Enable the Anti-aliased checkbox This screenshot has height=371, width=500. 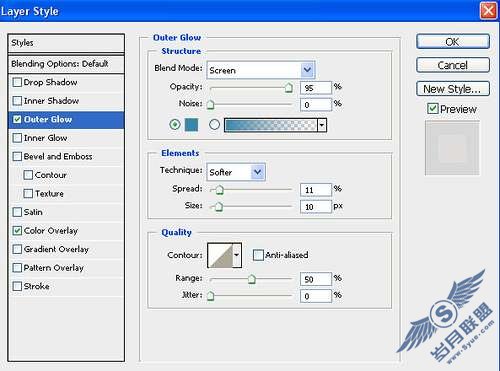(x=258, y=255)
